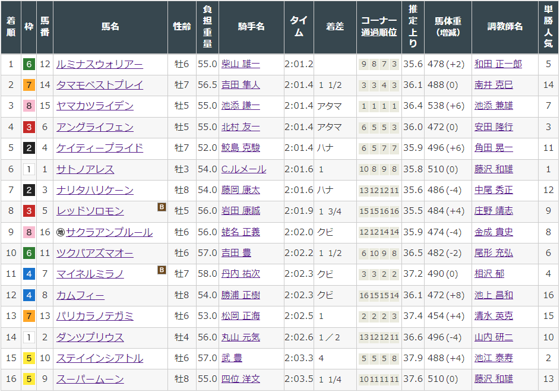Open horse link ヤマカツライデン

[x=95, y=106]
